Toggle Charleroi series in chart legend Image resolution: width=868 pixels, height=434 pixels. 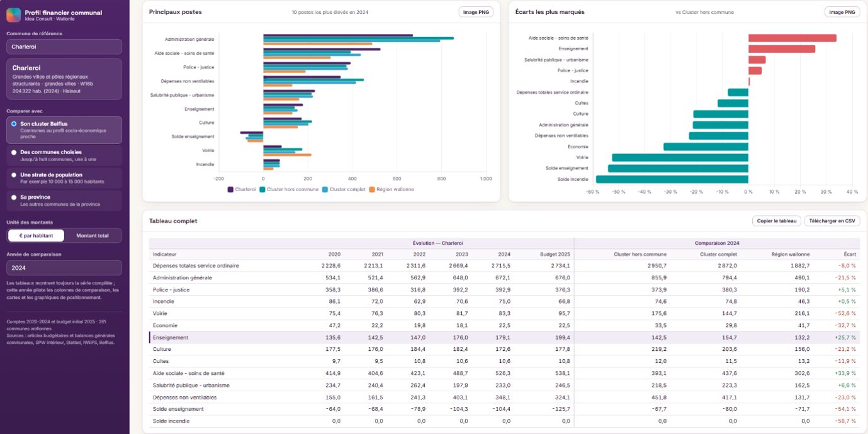pyautogui.click(x=242, y=189)
